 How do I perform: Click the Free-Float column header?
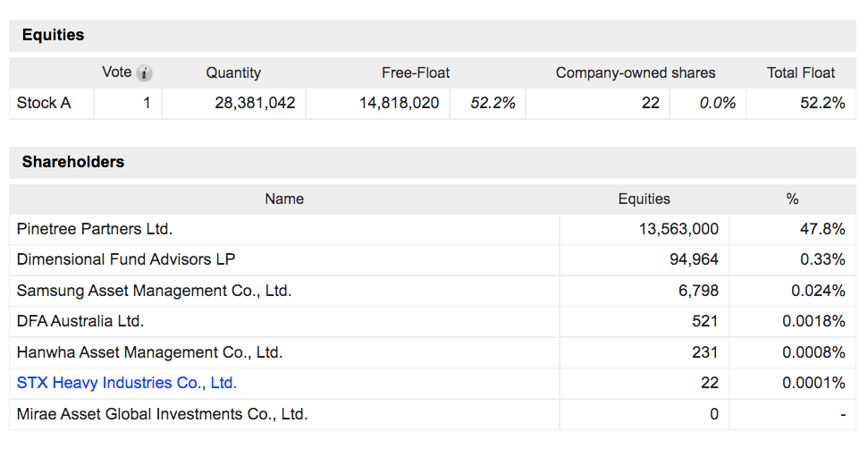[415, 73]
